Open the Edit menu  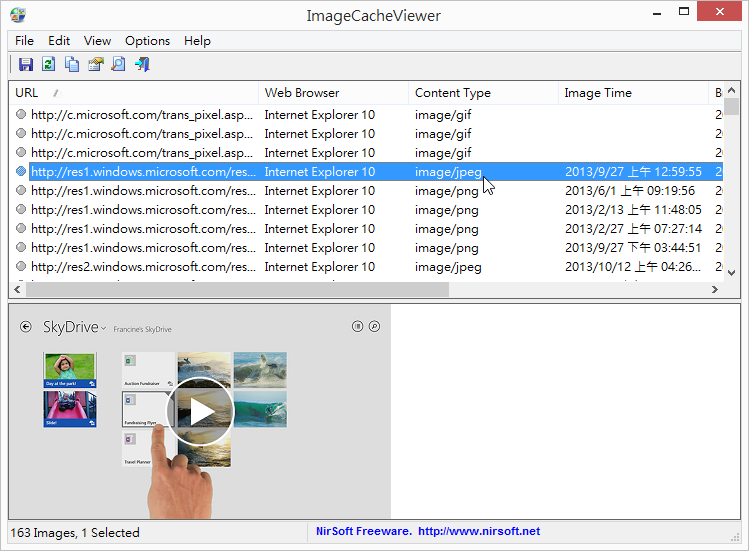(x=59, y=41)
